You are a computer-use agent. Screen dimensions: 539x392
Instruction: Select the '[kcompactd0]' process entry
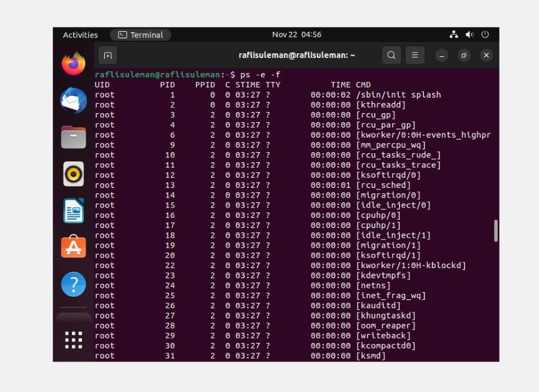click(386, 346)
